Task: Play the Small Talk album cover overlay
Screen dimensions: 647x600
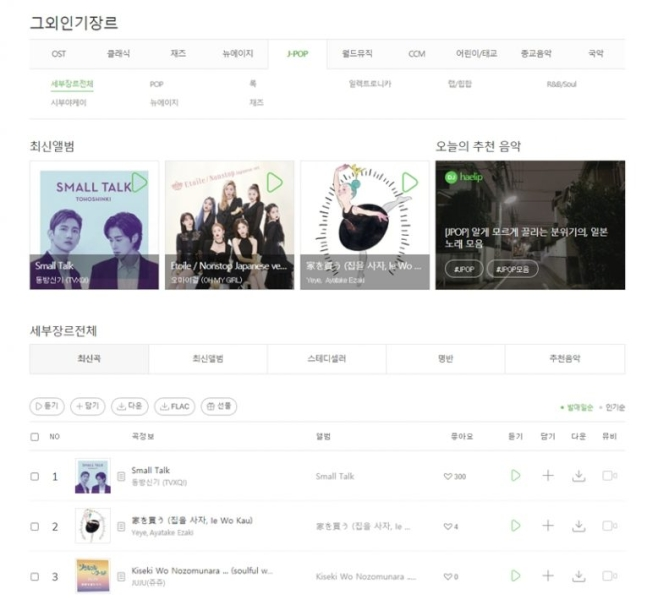Action: point(139,182)
